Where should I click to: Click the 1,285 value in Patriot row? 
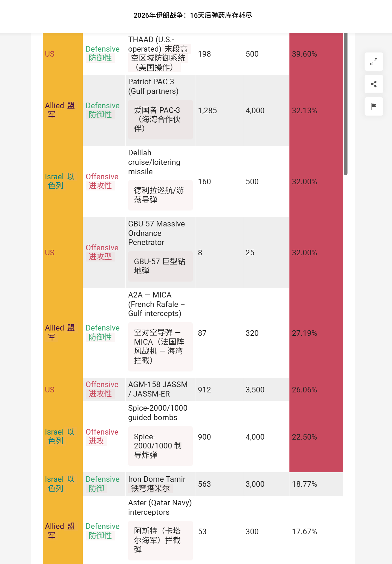click(207, 111)
